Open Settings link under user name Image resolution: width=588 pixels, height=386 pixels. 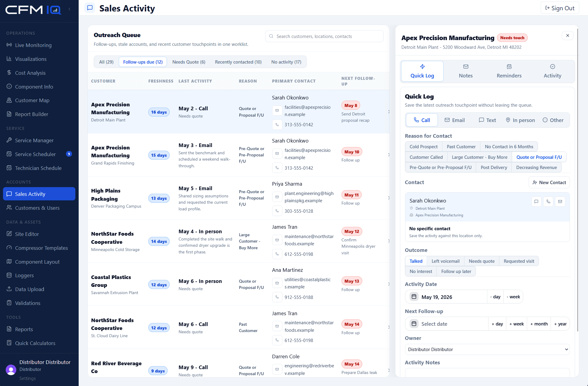(x=27, y=378)
